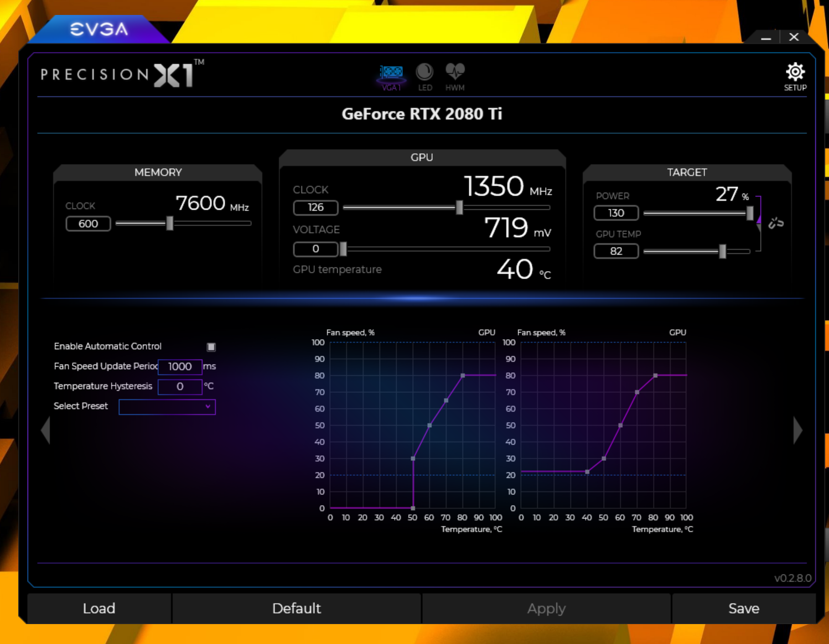Click left fan curve point at 50 percent
Image resolution: width=829 pixels, height=644 pixels.
430,425
